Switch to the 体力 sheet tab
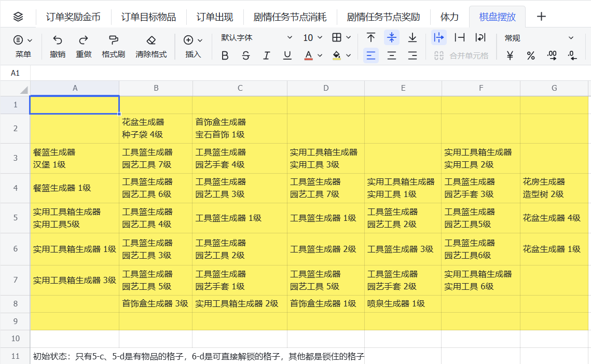 [449, 17]
